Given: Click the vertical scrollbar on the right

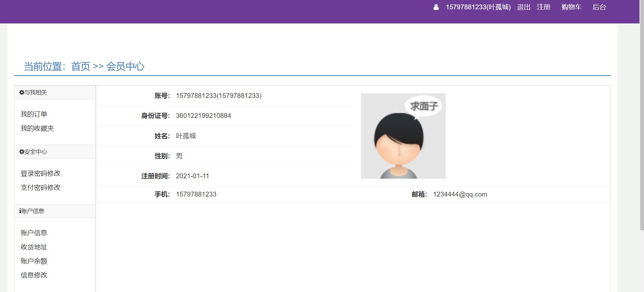Looking at the screenshot, I should click(x=642, y=115).
